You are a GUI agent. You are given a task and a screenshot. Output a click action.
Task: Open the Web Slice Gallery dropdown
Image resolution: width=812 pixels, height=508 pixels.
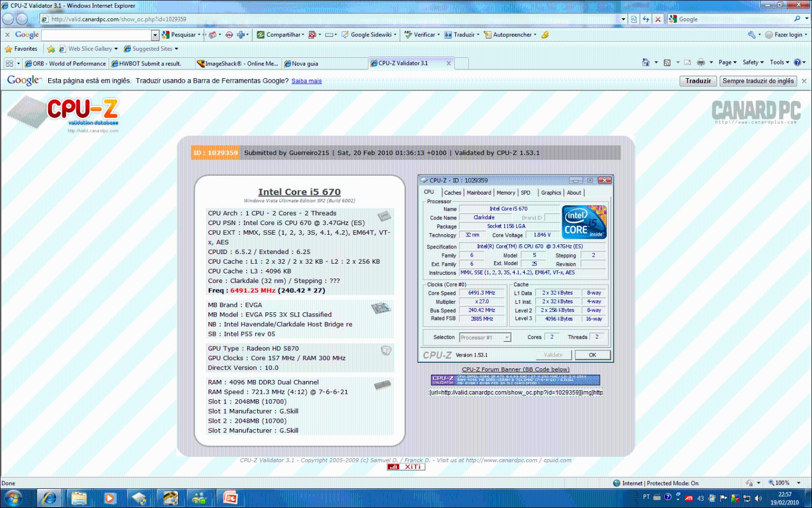click(116, 49)
